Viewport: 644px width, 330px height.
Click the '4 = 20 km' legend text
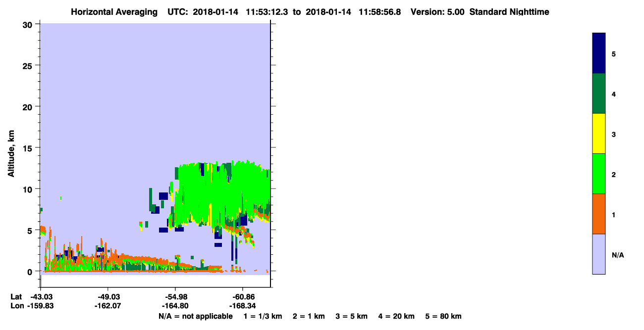396,316
